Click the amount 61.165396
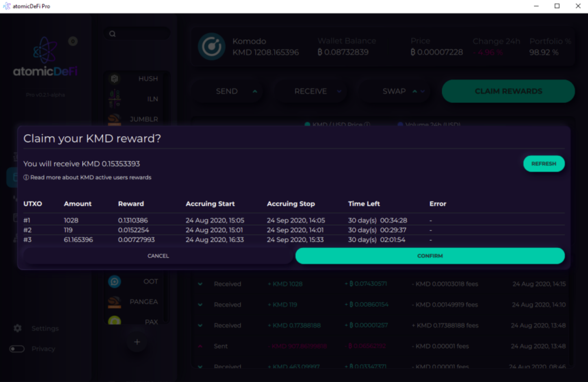 coord(78,240)
